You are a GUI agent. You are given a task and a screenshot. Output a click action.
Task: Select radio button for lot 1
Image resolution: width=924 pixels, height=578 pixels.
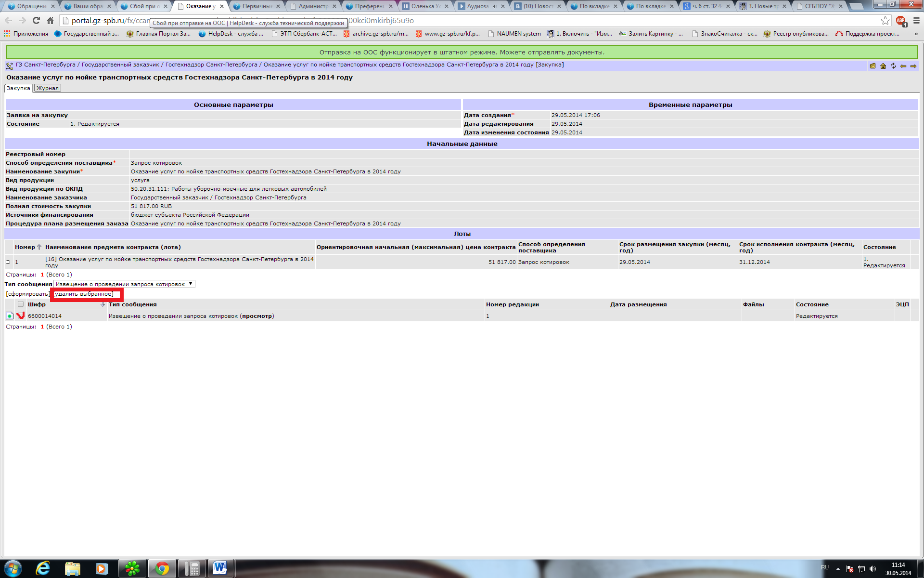[x=8, y=262]
